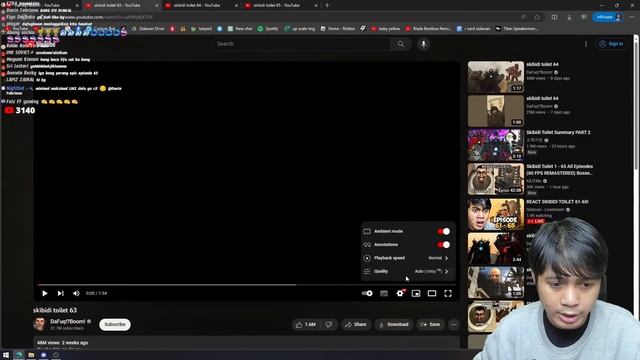640x360 pixels.
Task: Turn off Annotations toggle
Action: click(x=444, y=244)
